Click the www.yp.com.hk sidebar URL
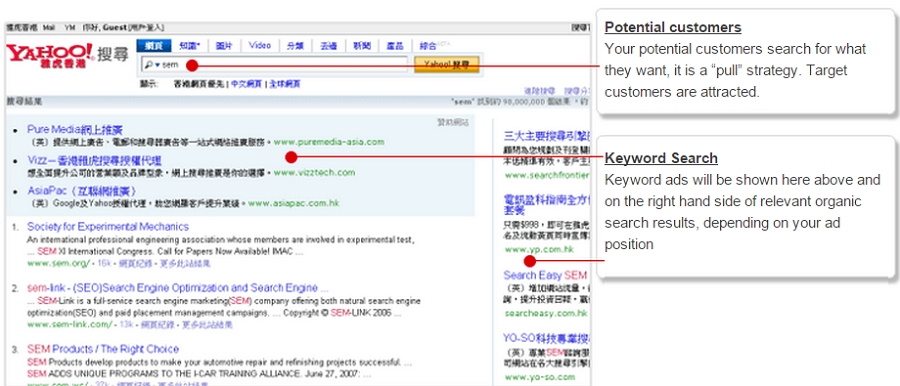900x386 pixels. pos(539,250)
